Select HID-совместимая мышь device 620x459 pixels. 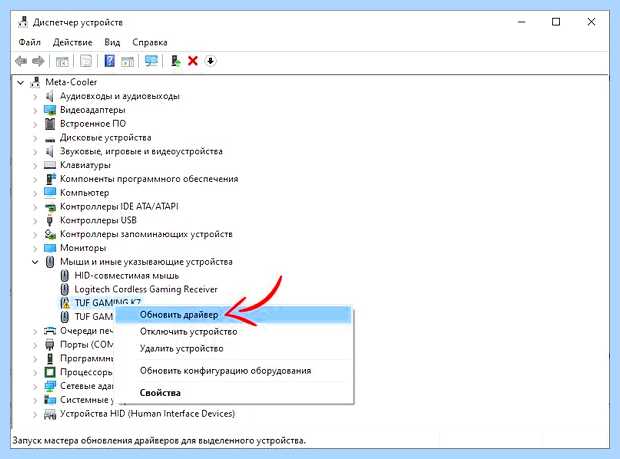click(127, 276)
